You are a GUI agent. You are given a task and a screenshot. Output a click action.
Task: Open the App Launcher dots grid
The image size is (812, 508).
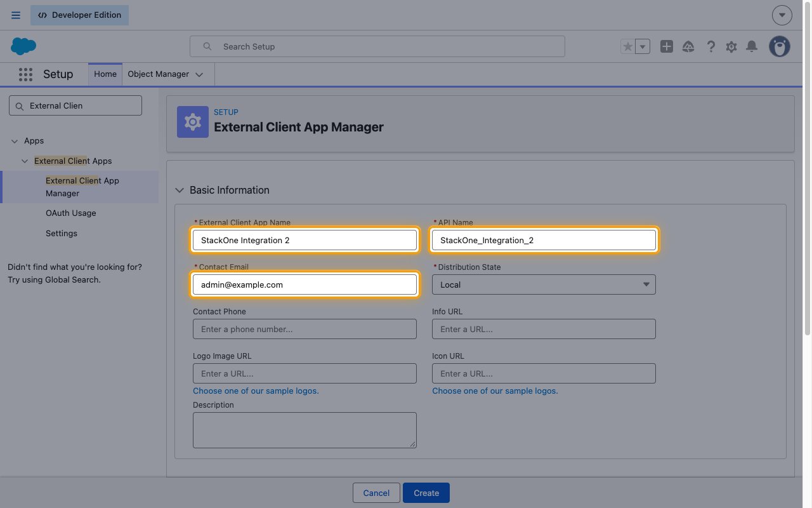coord(25,74)
